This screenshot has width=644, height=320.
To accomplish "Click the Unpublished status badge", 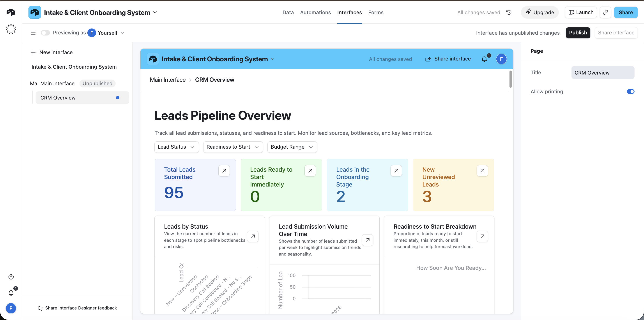I will point(97,84).
